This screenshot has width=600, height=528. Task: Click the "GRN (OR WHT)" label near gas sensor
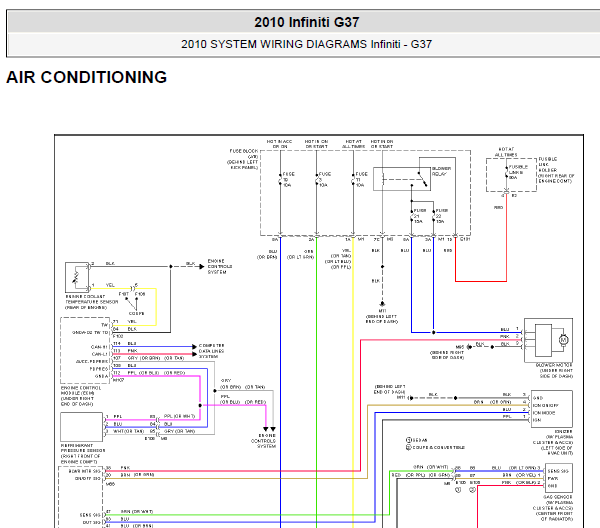click(430, 467)
